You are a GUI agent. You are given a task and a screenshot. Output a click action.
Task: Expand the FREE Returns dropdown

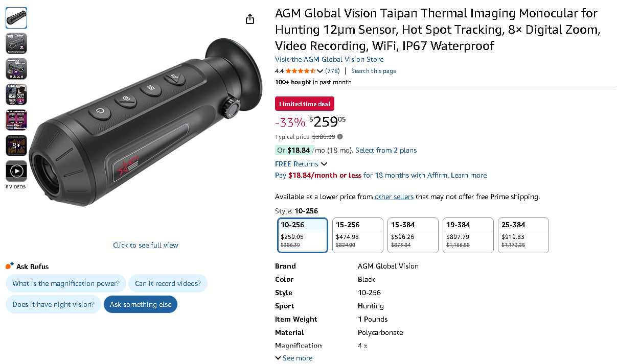tap(324, 164)
